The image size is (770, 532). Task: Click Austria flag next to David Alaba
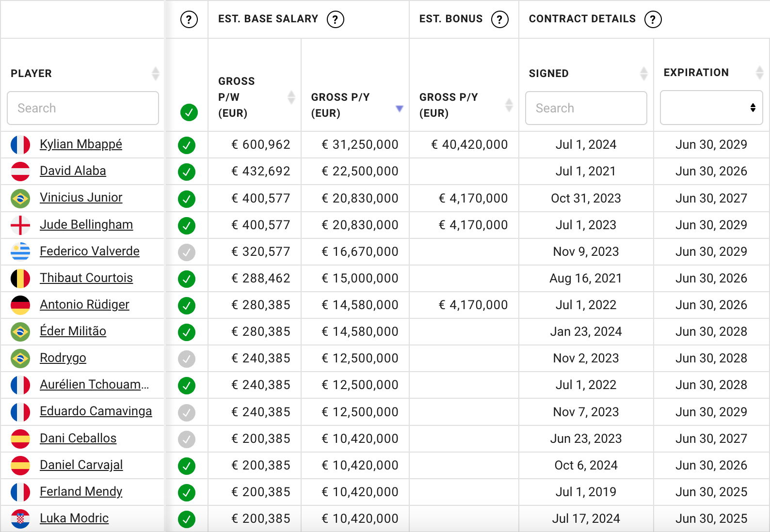20,172
